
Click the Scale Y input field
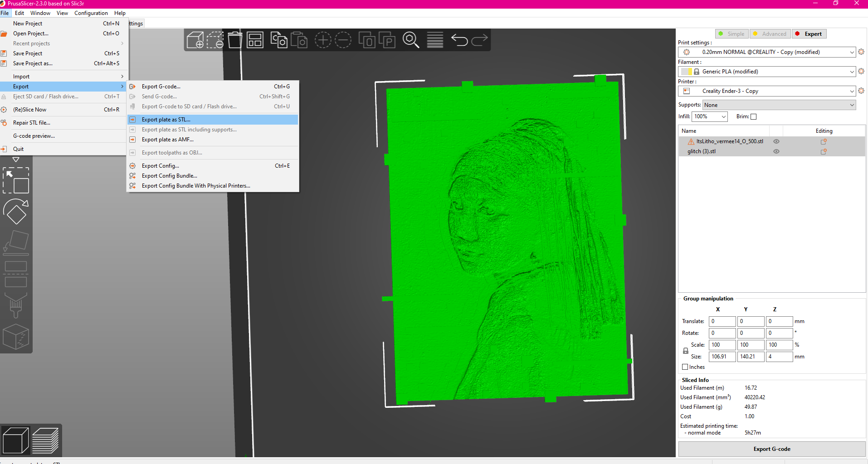[751, 345]
